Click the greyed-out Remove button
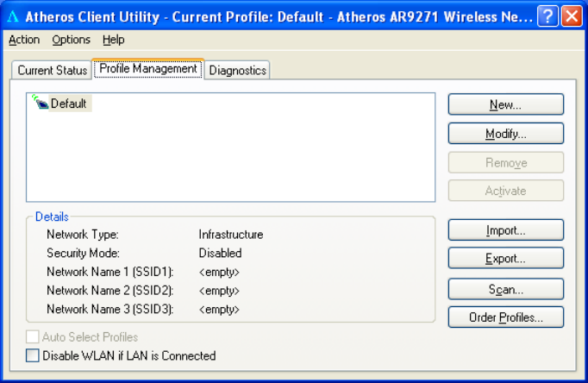This screenshot has width=588, height=383. pos(506,163)
